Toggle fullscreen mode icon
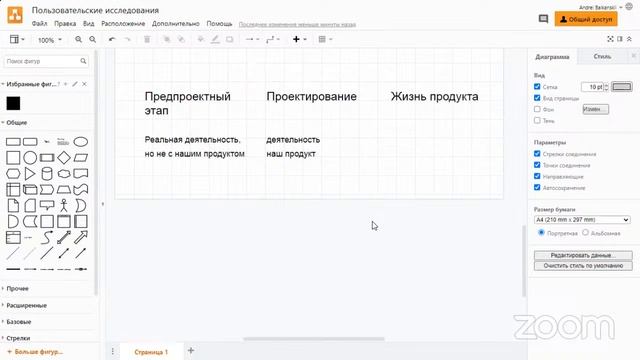Screen dimensions: 640x360 tap(610, 39)
